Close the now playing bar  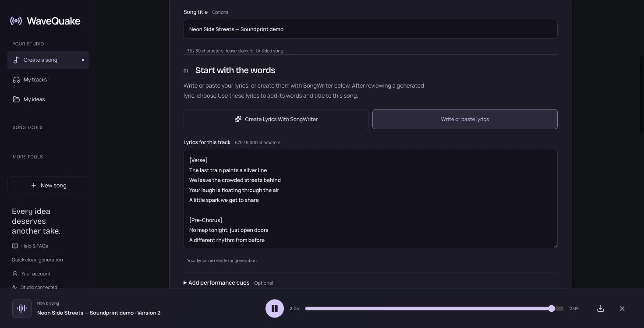tap(622, 308)
